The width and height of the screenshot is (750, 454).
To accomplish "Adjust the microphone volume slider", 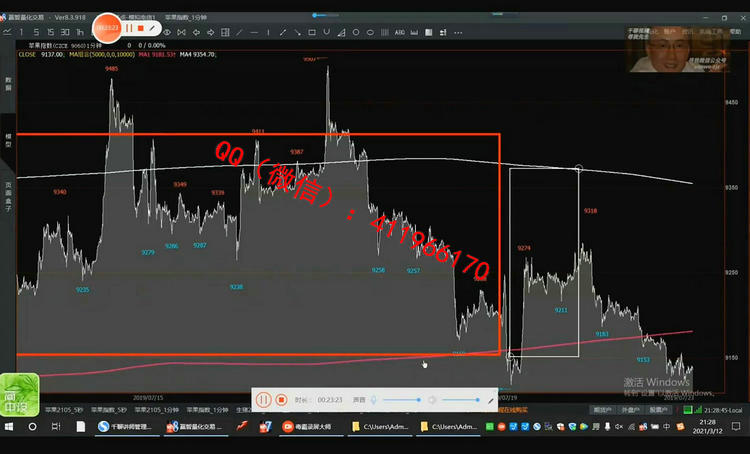I will (x=401, y=399).
